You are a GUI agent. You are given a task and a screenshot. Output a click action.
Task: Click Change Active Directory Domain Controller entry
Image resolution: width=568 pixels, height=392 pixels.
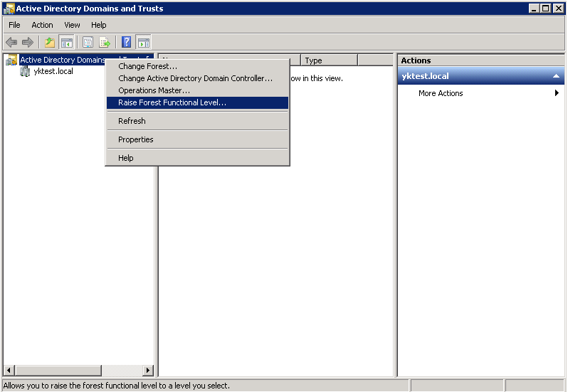(x=195, y=78)
